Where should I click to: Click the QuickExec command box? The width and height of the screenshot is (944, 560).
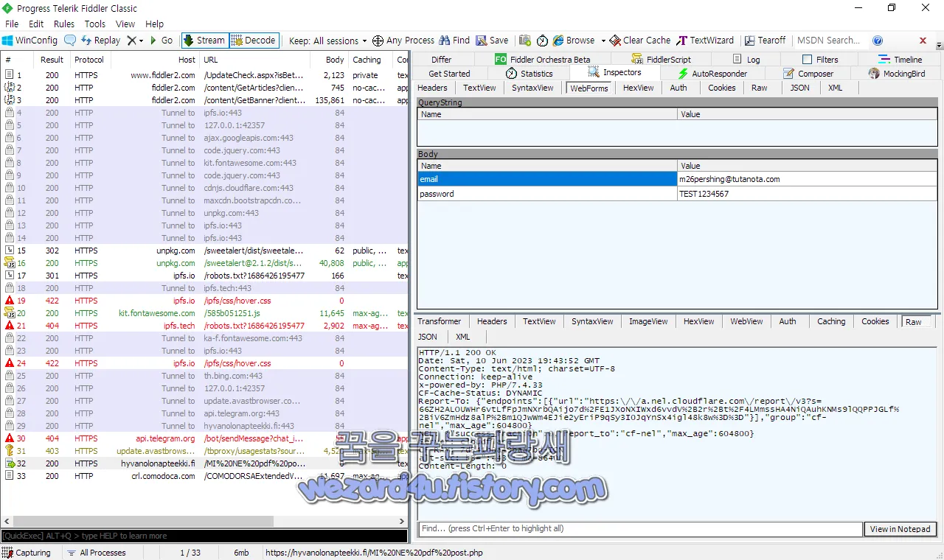click(204, 536)
